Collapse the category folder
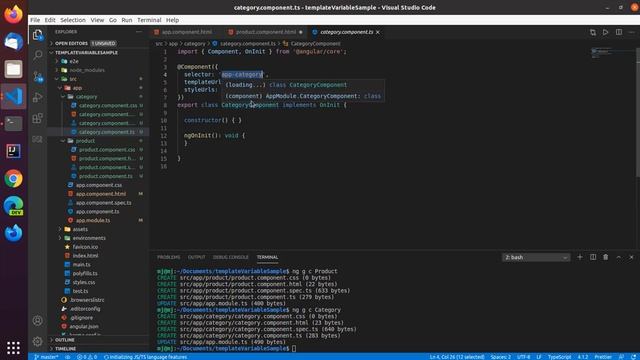640x360 pixels. pyautogui.click(x=86, y=97)
